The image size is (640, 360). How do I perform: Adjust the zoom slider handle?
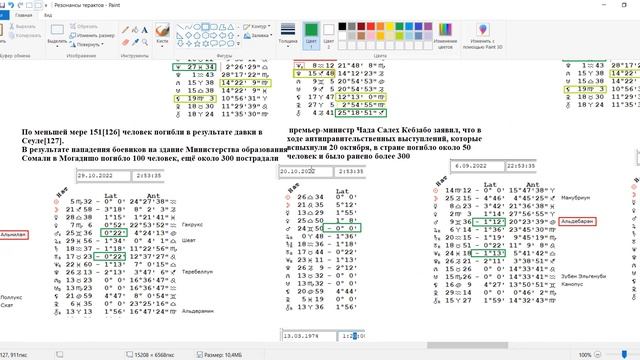coord(624,354)
